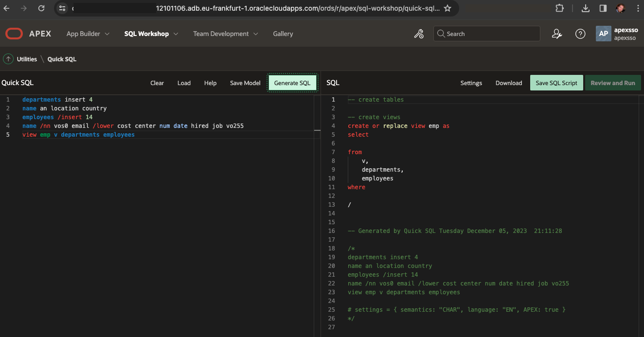
Task: Bookmark this page with the star icon
Action: (447, 8)
